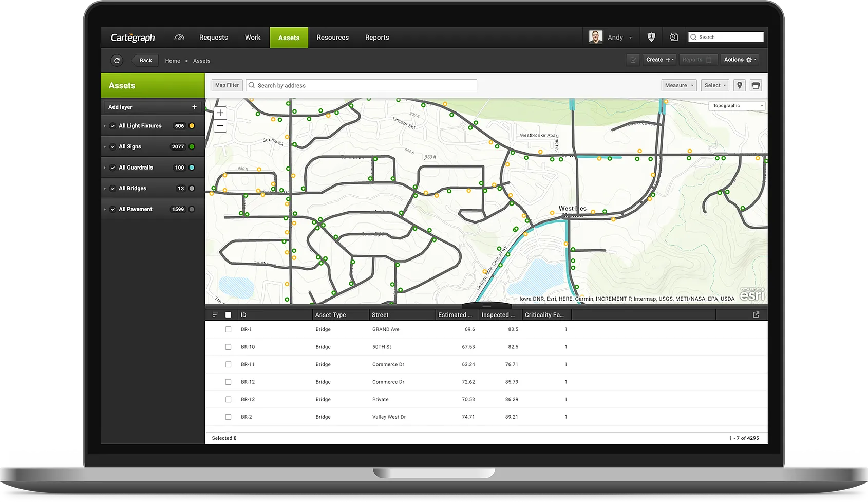Select the BR-1 row checkbox
The height and width of the screenshot is (502, 868).
click(x=228, y=329)
